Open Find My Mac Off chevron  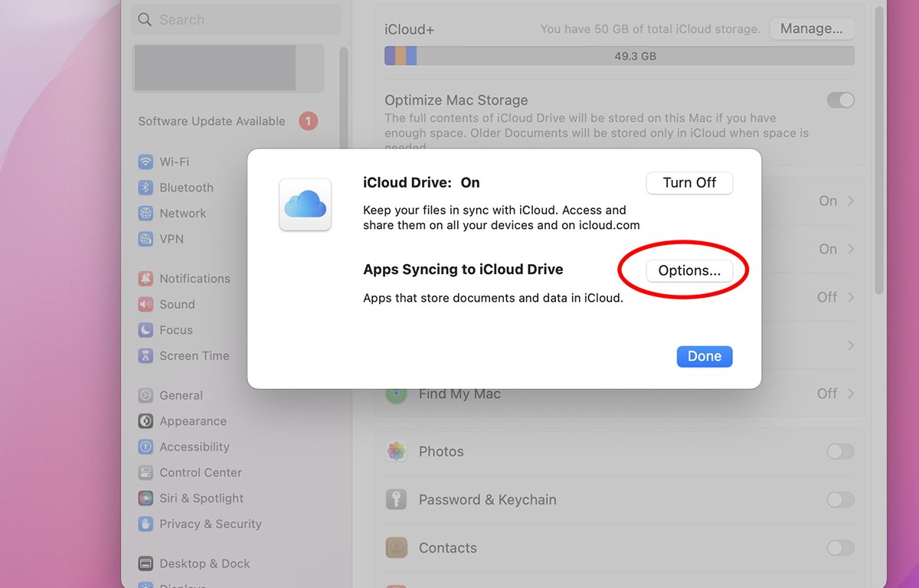851,394
